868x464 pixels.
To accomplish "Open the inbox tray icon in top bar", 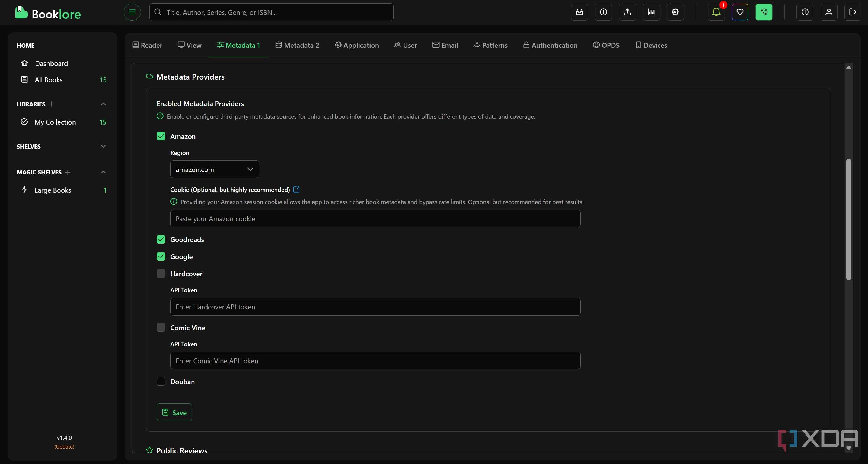I will [579, 12].
